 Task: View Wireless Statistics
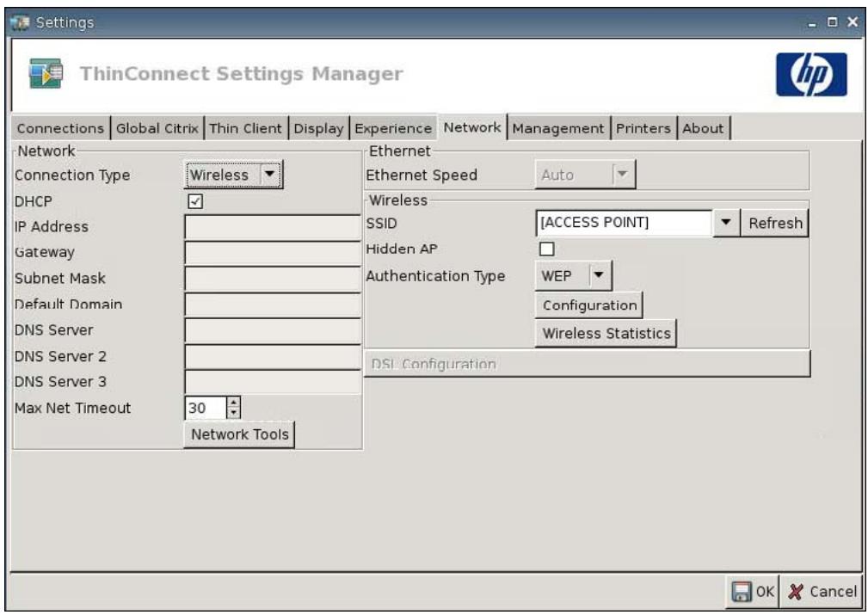pos(606,333)
